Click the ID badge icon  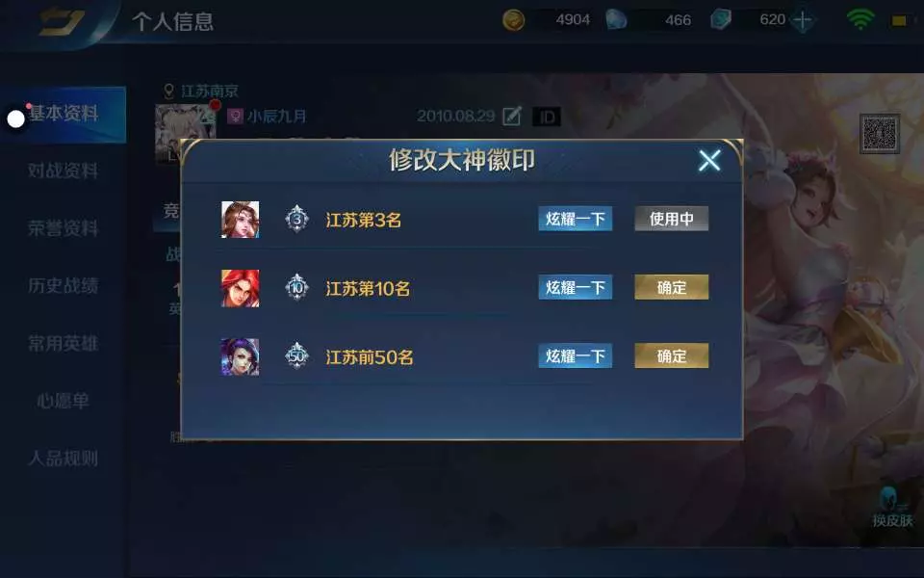(547, 117)
